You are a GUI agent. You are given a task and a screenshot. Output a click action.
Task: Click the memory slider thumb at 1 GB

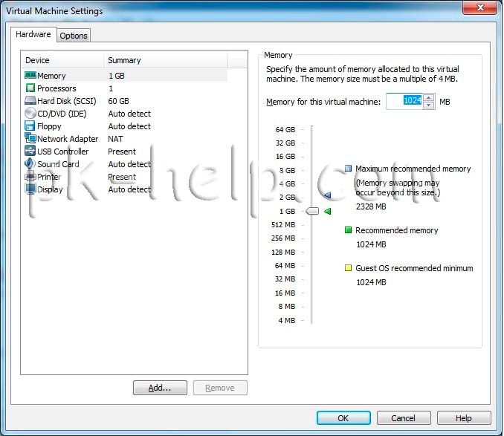pos(312,211)
